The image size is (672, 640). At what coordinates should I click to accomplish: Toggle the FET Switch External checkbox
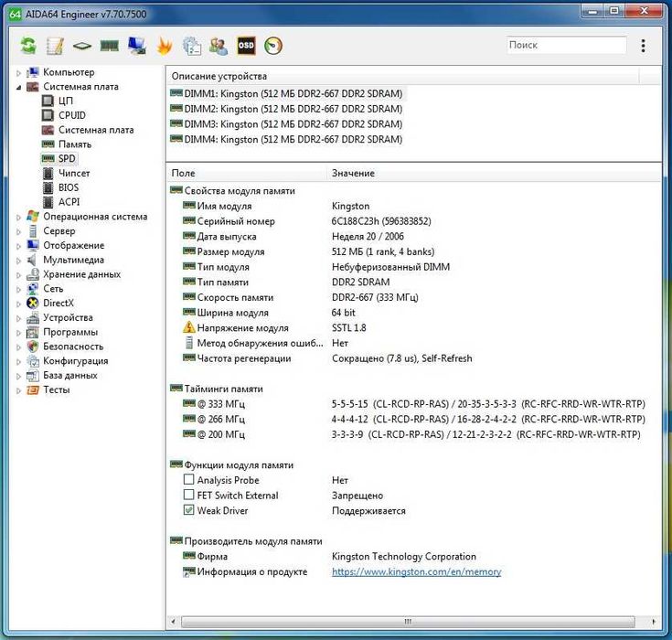[188, 495]
